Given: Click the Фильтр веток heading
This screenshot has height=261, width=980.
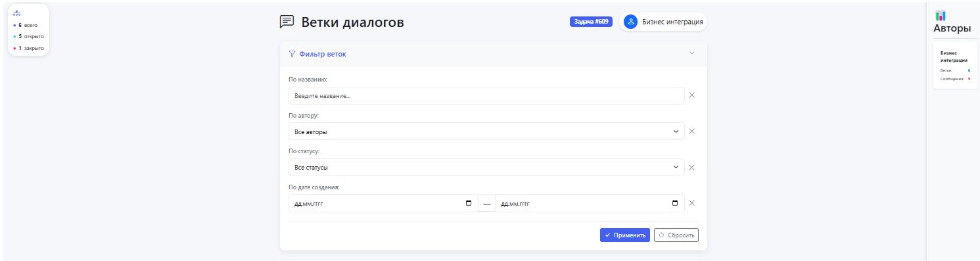Looking at the screenshot, I should click(322, 54).
